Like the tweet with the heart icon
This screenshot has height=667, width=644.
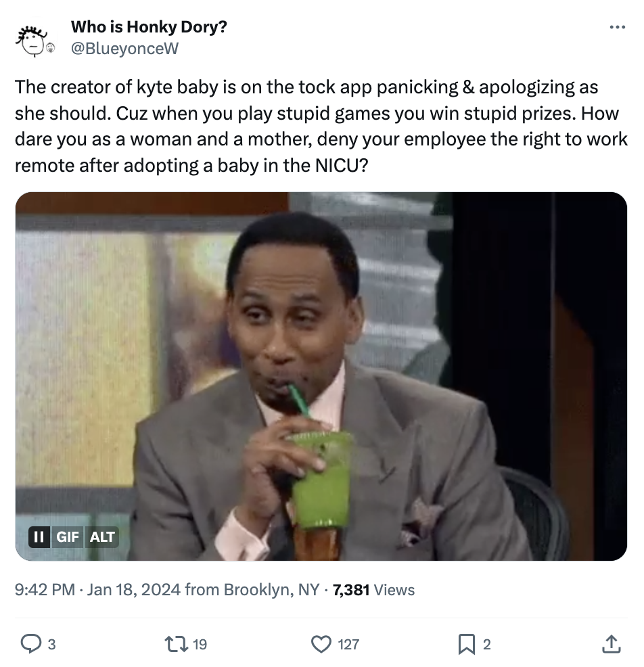coord(321,644)
